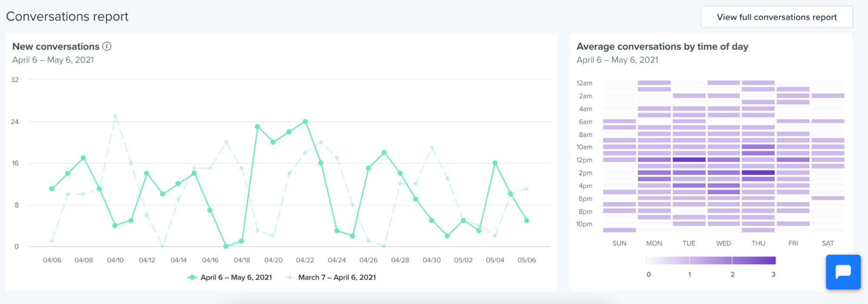The image size is (868, 304).
Task: Click the SUN column label on the heatmap
Action: pos(619,244)
